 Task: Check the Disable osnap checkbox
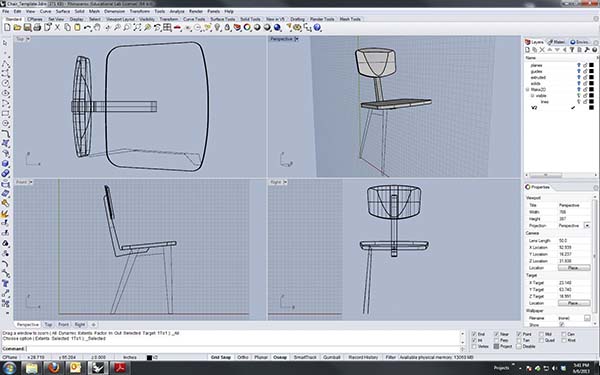(x=519, y=346)
